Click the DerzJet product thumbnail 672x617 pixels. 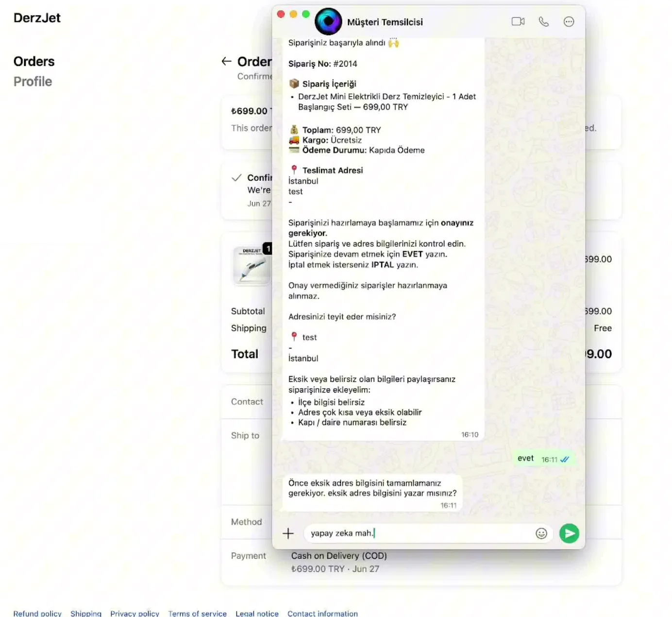(x=252, y=265)
